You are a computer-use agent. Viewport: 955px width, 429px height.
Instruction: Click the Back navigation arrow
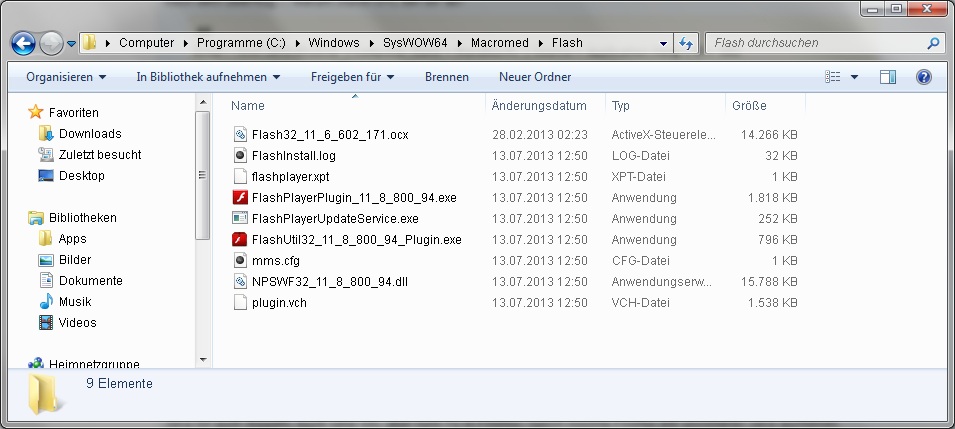(23, 43)
